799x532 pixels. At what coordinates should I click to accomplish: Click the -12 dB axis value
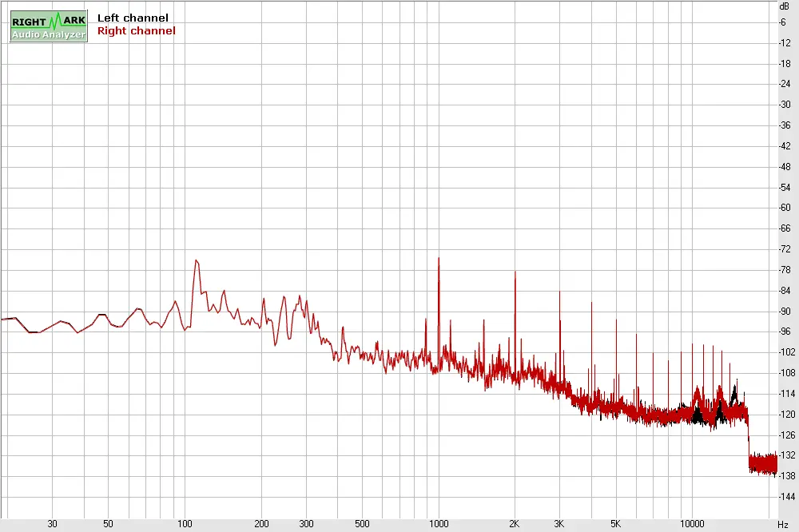coord(785,43)
